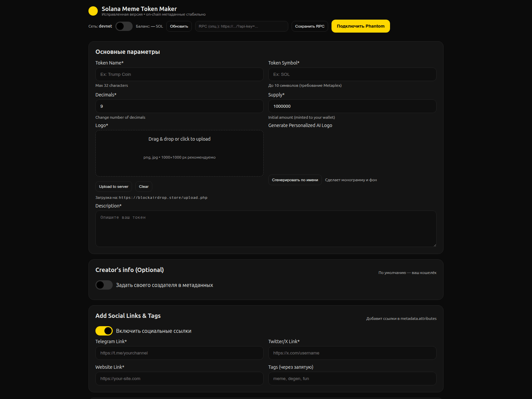
Task: Click the Token Symbol field
Action: click(x=352, y=74)
